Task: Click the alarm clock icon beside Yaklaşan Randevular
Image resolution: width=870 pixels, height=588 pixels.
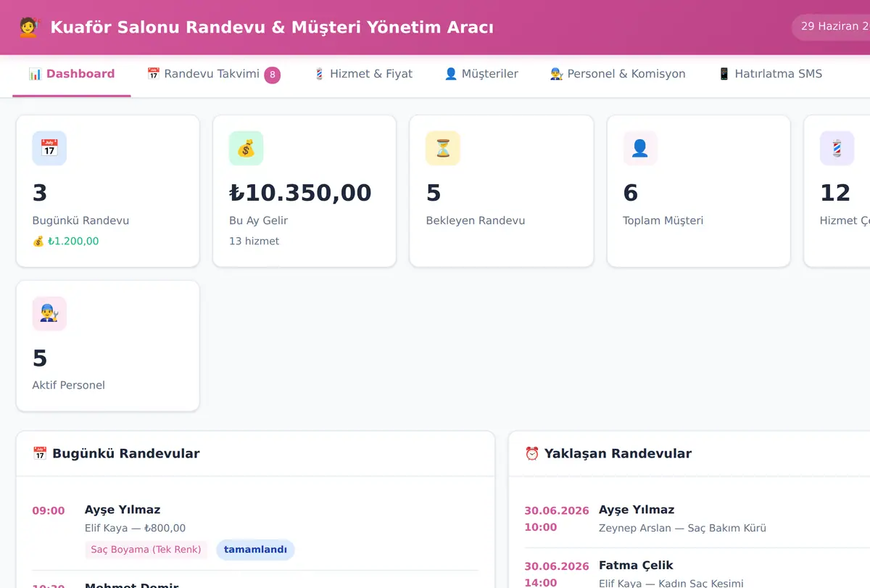Action: point(532,454)
